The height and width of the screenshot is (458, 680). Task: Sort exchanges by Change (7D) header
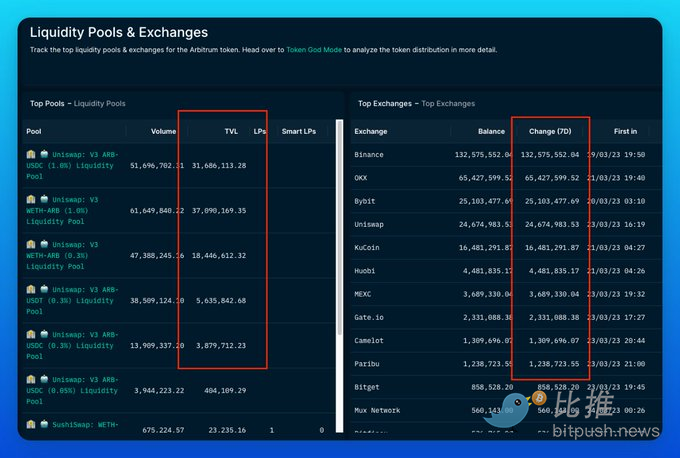pos(550,131)
